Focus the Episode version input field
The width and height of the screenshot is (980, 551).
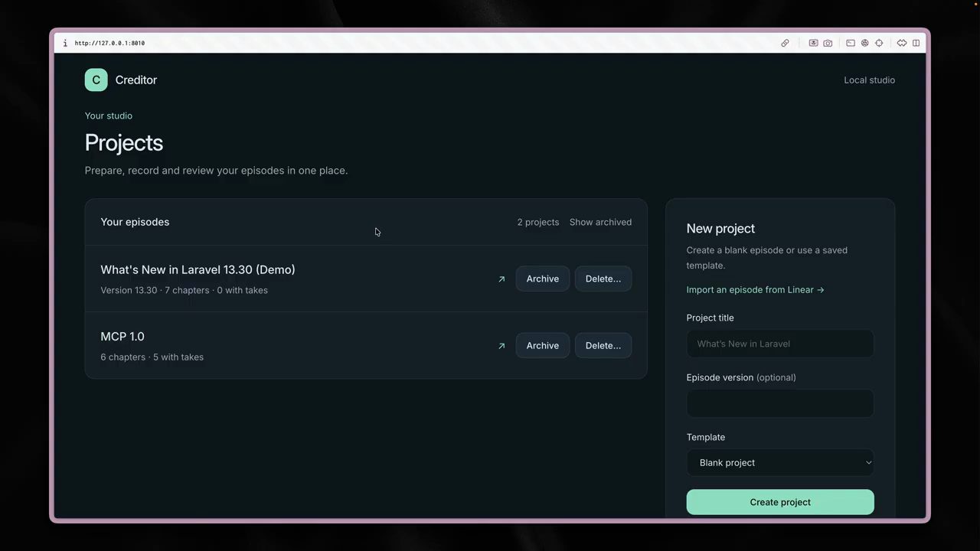(780, 403)
